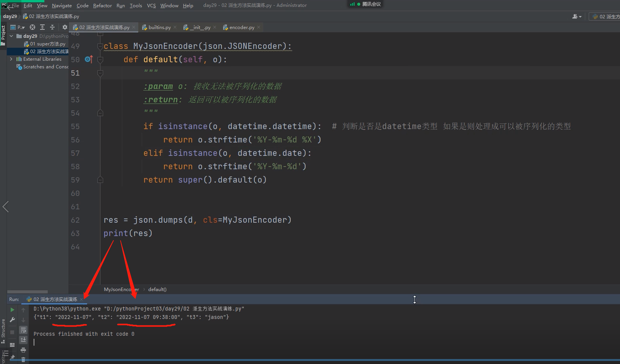Expand External Libraries tree node

[x=11, y=59]
